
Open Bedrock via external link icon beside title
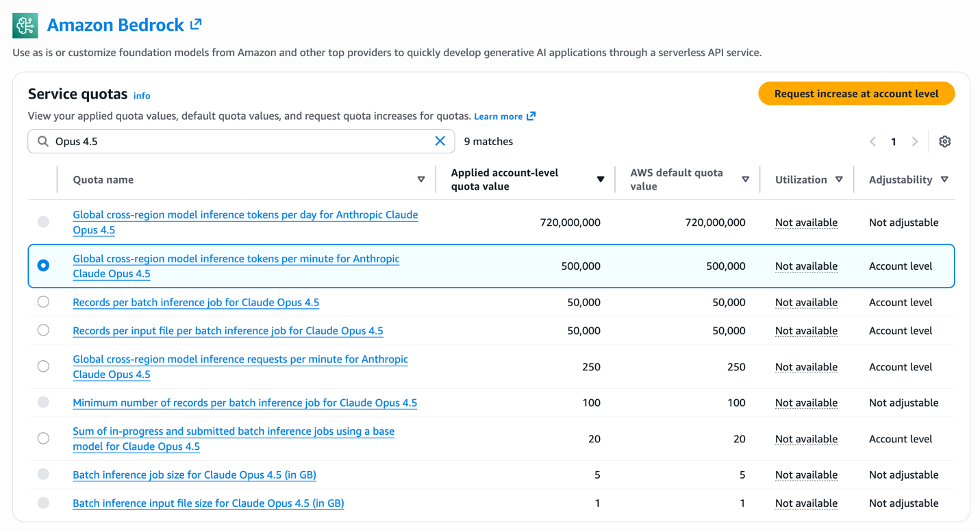tap(196, 24)
